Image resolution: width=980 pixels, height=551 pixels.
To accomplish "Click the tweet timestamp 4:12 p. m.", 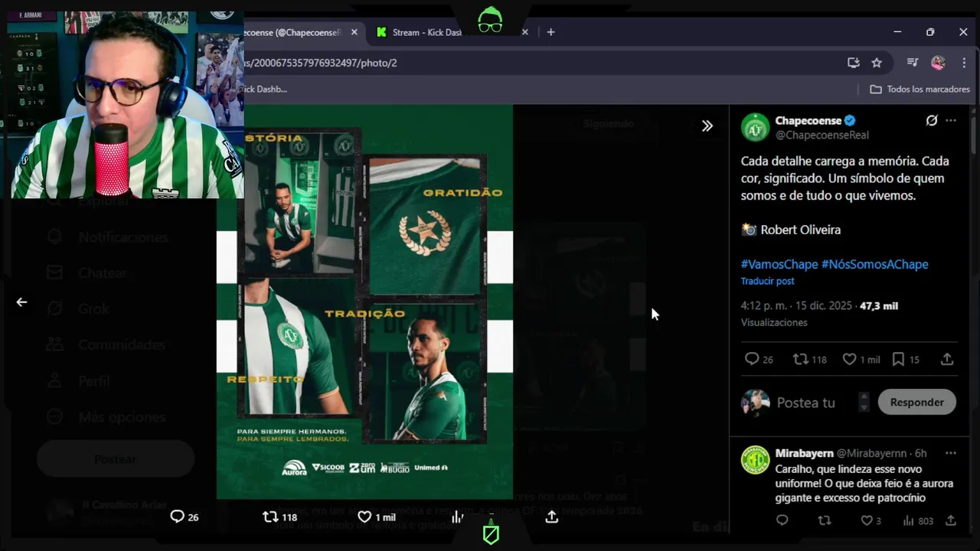I will point(796,305).
